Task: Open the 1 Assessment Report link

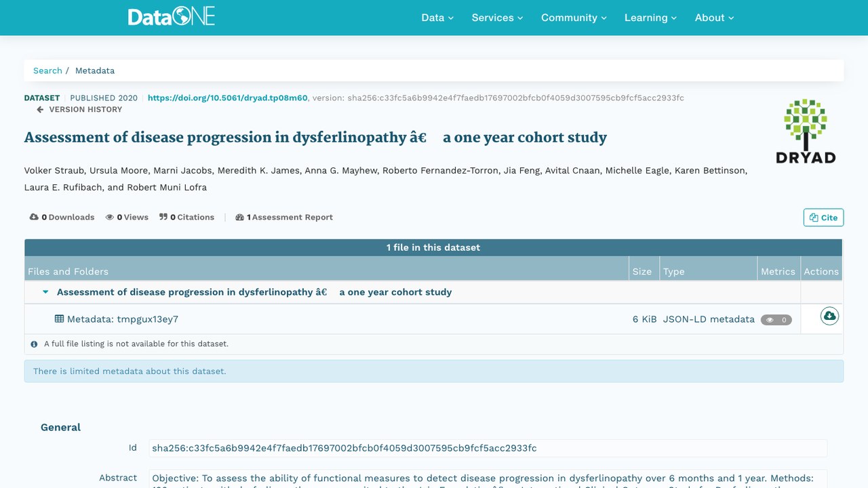Action: coord(284,218)
